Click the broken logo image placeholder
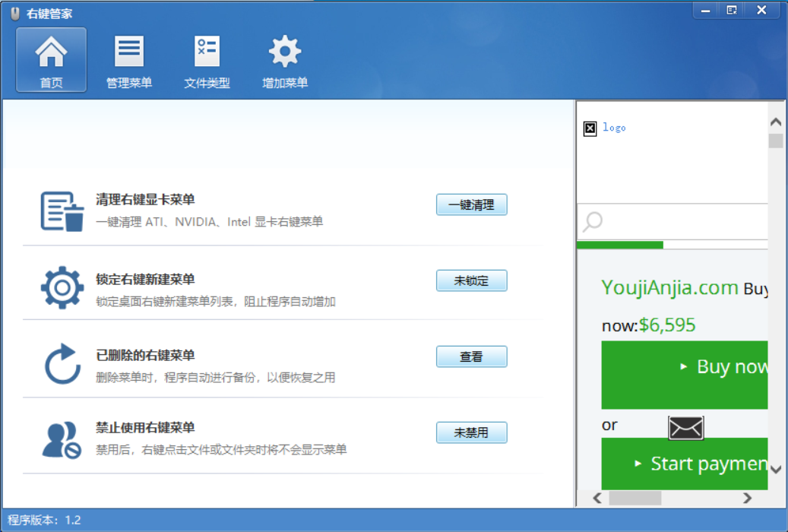The image size is (788, 532). (x=590, y=128)
